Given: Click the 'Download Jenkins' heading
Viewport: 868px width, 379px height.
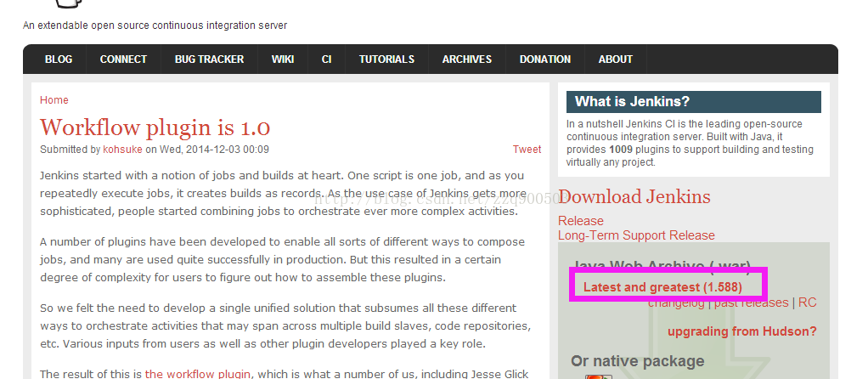Looking at the screenshot, I should (634, 196).
